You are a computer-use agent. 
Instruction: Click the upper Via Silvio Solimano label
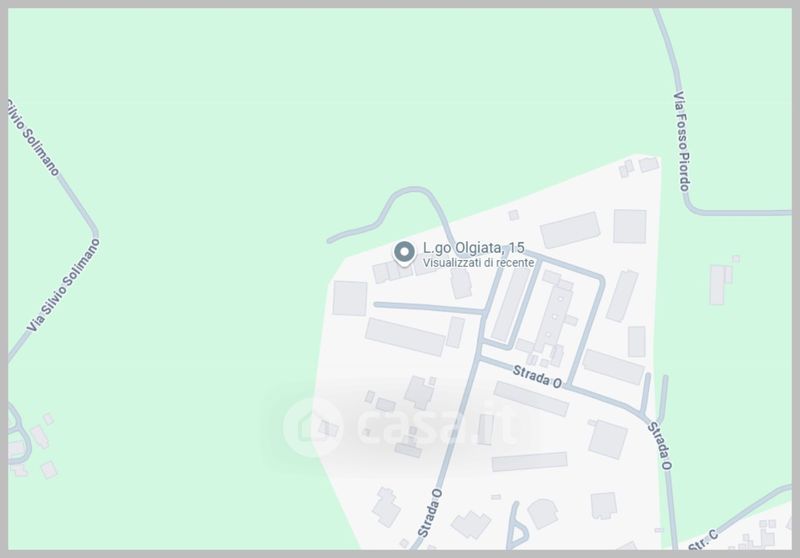[33, 137]
